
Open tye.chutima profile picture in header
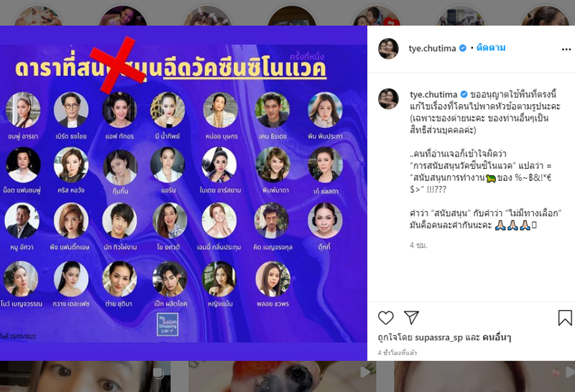point(388,48)
